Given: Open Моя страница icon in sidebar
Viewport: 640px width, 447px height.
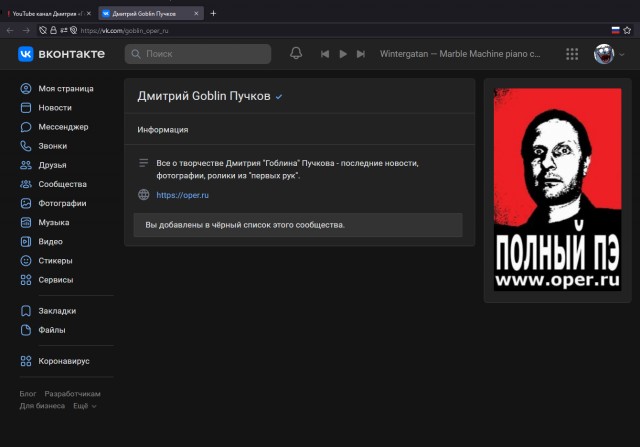Looking at the screenshot, I should (x=26, y=89).
